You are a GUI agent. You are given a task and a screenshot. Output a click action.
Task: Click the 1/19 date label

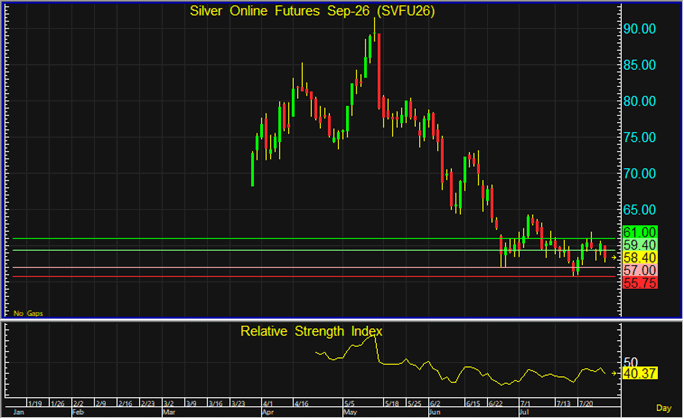coord(35,404)
